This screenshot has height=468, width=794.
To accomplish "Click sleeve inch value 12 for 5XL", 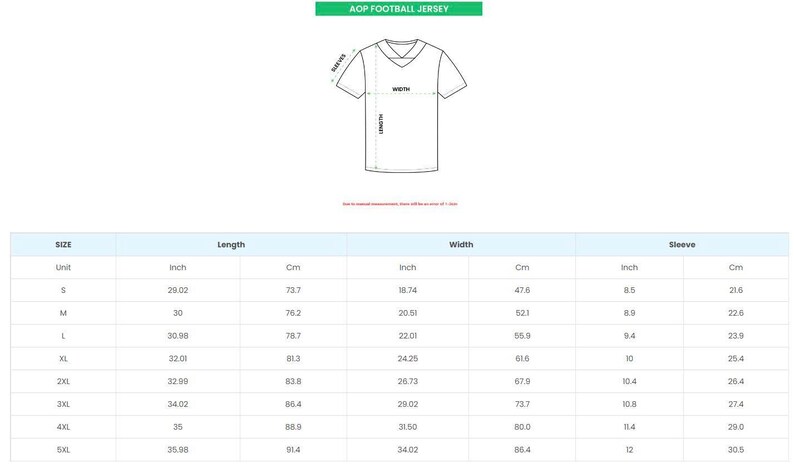I will 629,450.
